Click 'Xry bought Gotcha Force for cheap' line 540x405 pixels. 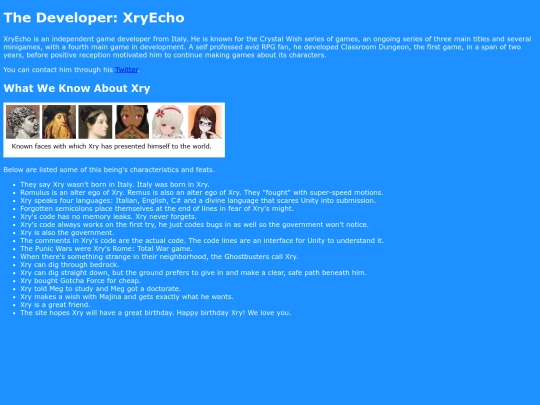pos(80,281)
